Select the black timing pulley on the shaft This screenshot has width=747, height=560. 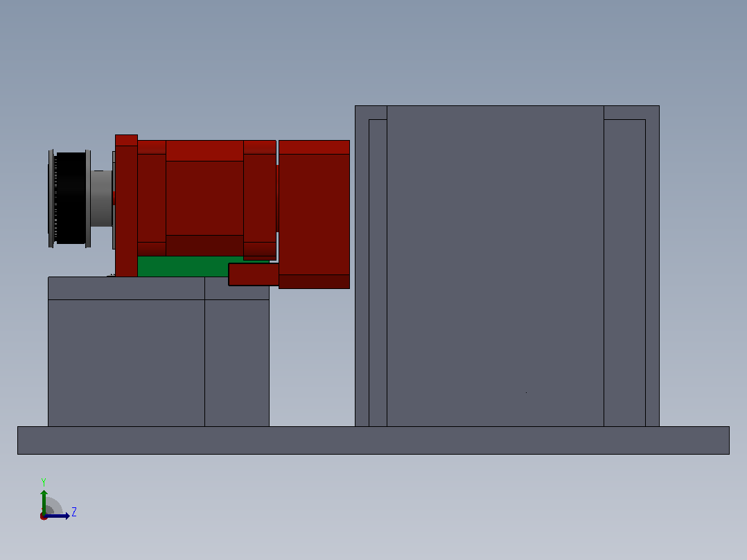point(71,198)
